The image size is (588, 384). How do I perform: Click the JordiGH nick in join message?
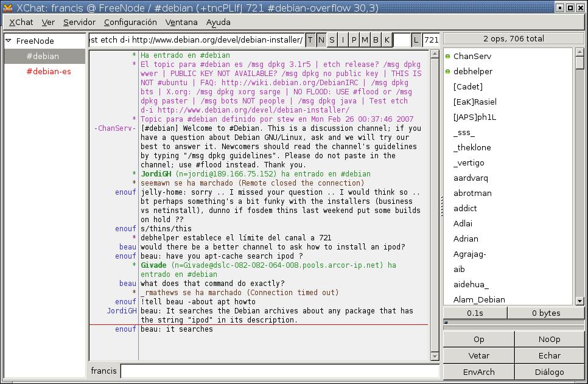156,174
